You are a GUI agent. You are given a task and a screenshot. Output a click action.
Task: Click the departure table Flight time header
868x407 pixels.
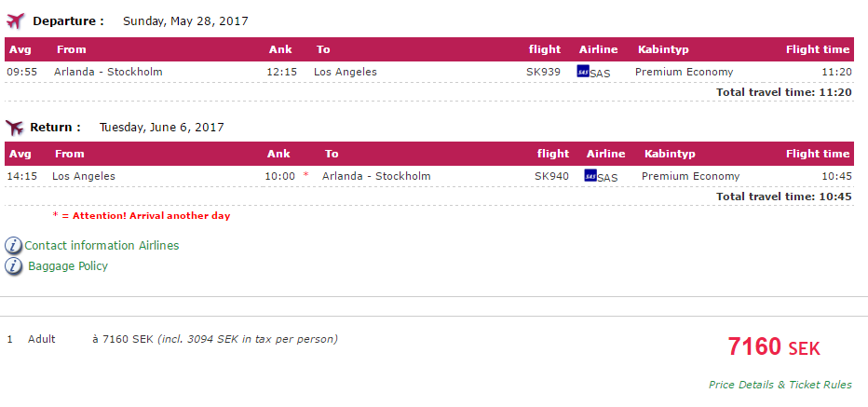(x=818, y=49)
